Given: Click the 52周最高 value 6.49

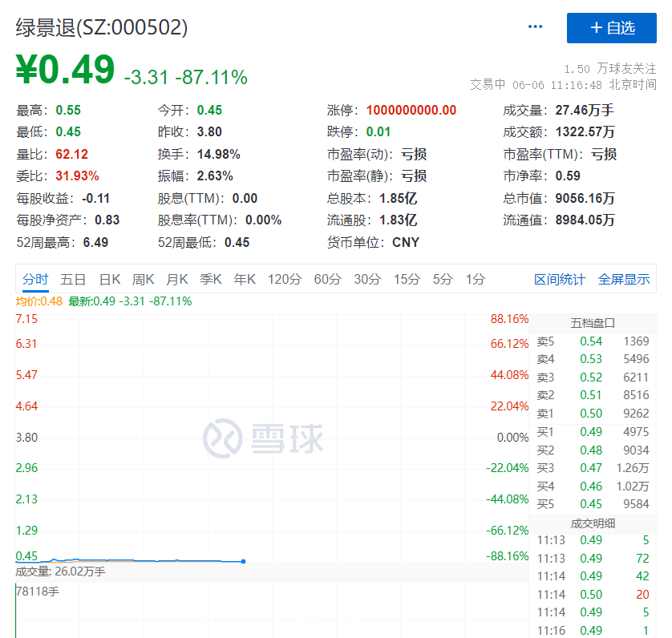Looking at the screenshot, I should click(x=95, y=242).
